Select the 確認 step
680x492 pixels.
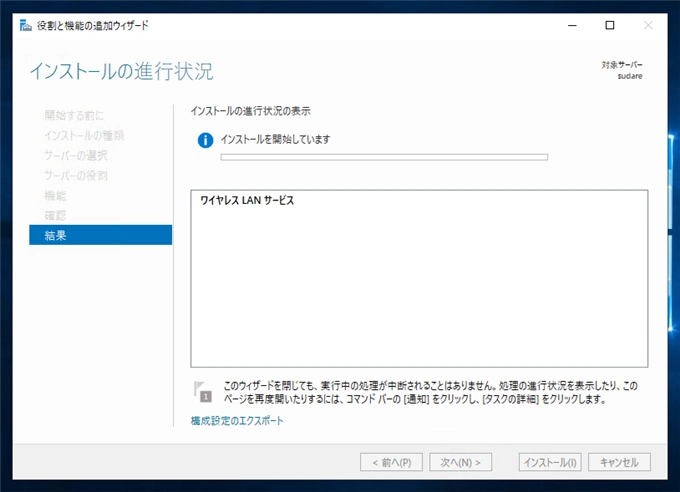point(55,215)
